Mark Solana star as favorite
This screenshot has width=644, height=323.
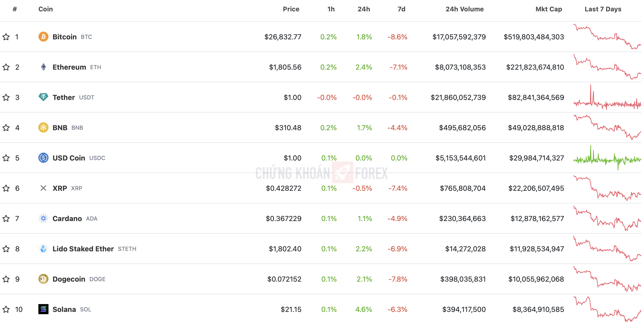tap(6, 309)
